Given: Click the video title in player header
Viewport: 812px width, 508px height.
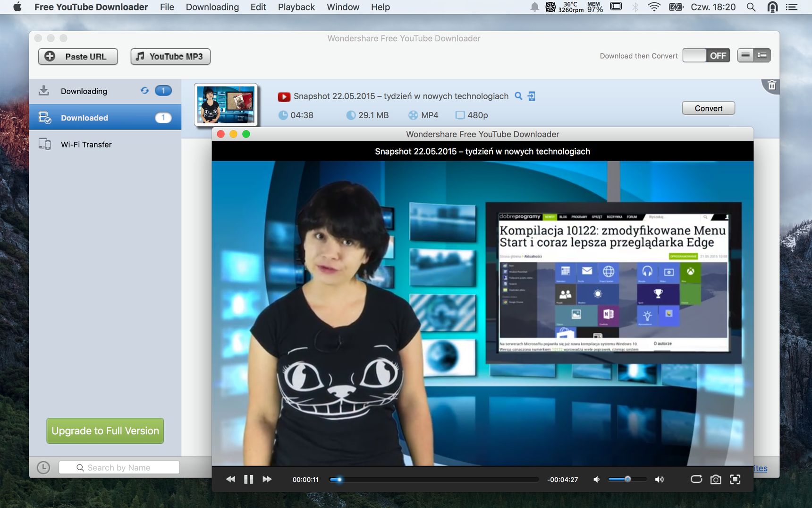Looking at the screenshot, I should click(482, 151).
